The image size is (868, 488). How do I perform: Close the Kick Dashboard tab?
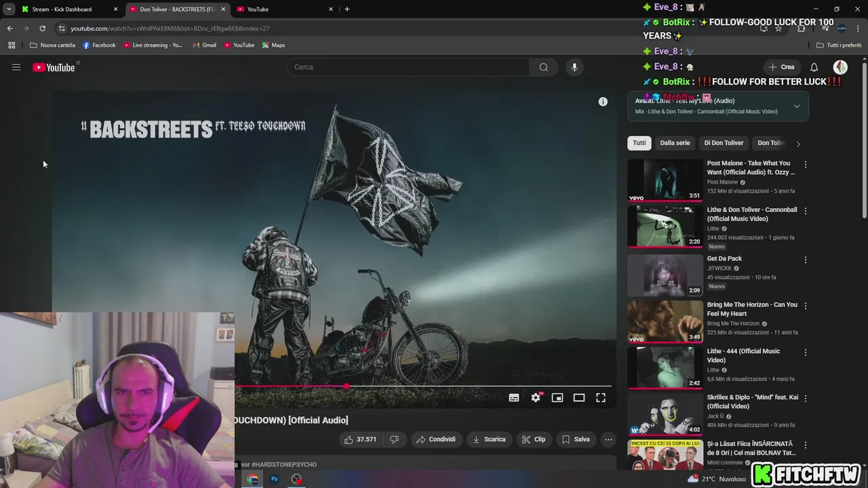click(115, 9)
